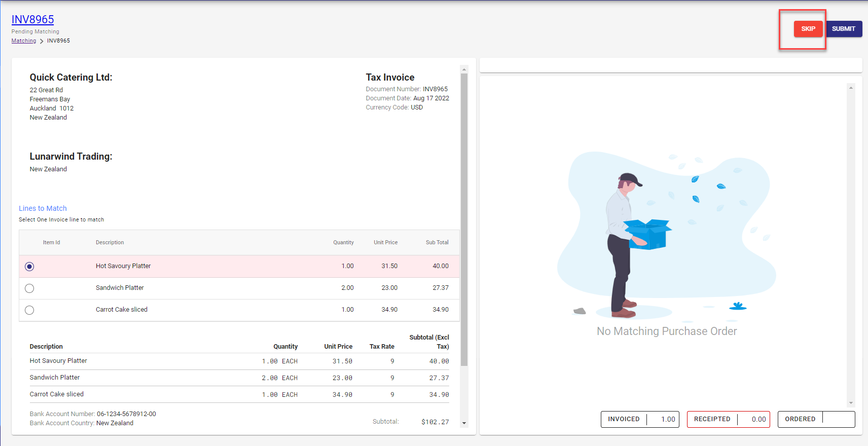The width and height of the screenshot is (868, 446).
Task: Click the Document Date Aug 17 2022
Action: pyautogui.click(x=408, y=98)
